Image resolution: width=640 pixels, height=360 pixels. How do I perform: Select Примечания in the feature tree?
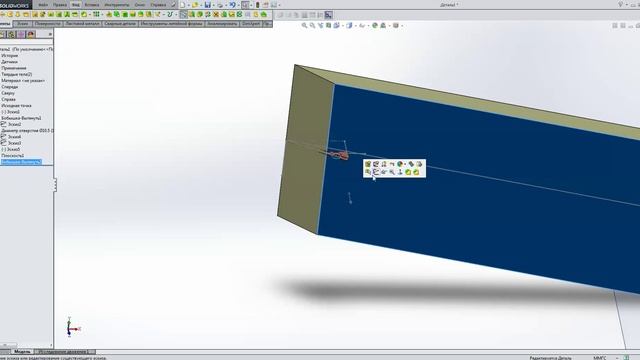point(14,68)
